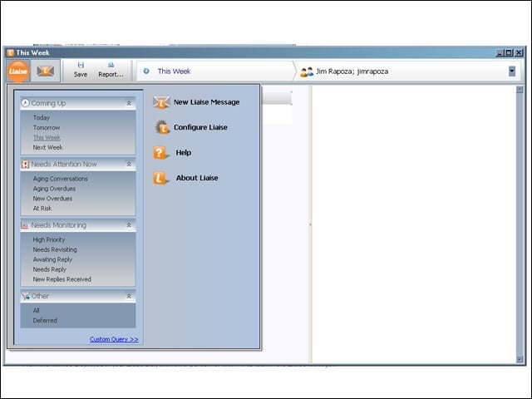Select the Tomorrow query
The width and height of the screenshot is (532, 399).
pyautogui.click(x=47, y=127)
